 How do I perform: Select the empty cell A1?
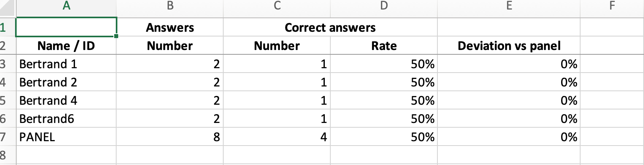click(x=66, y=27)
